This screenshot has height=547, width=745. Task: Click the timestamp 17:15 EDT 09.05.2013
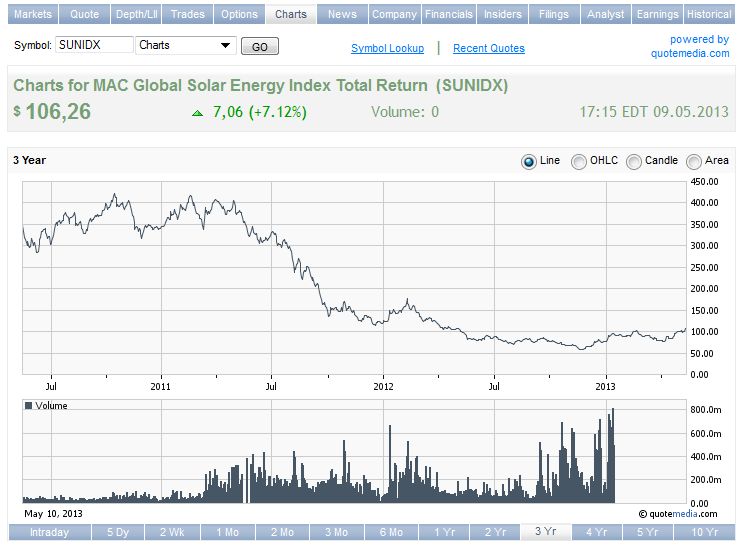[x=654, y=112]
